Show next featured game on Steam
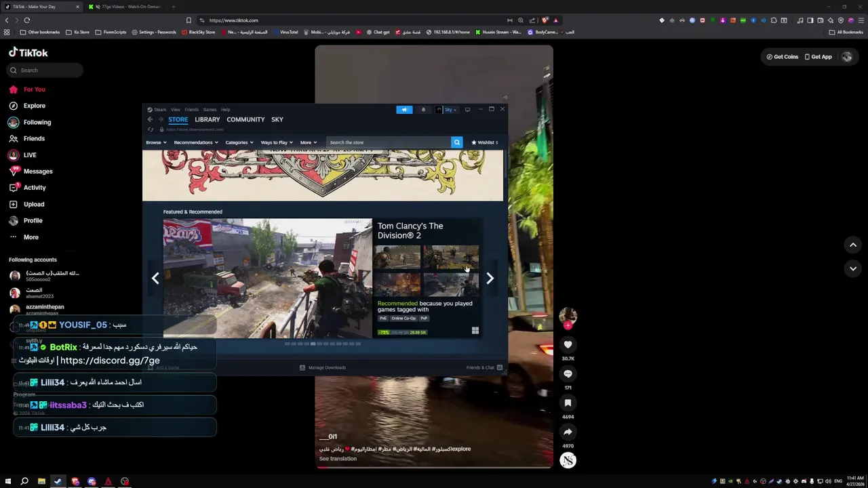 [490, 278]
